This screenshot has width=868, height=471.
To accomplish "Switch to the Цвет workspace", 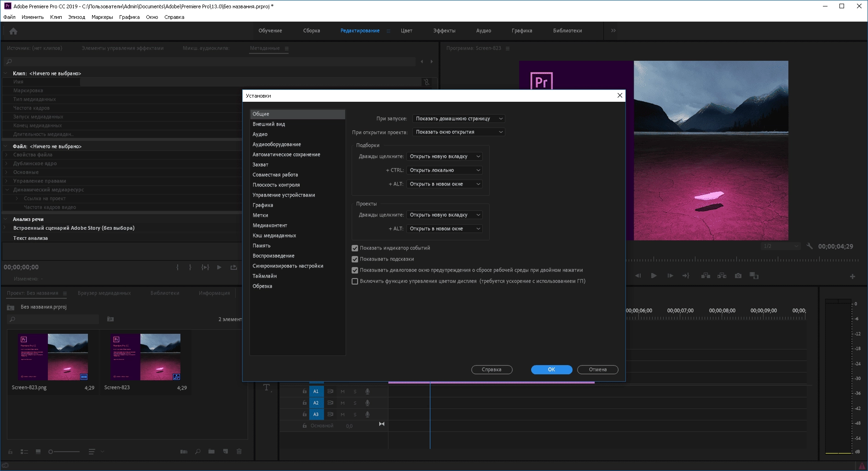I will point(406,31).
